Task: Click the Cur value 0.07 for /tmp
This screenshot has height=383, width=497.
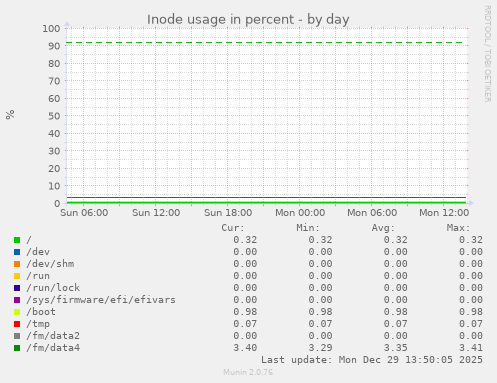Action: (x=245, y=324)
